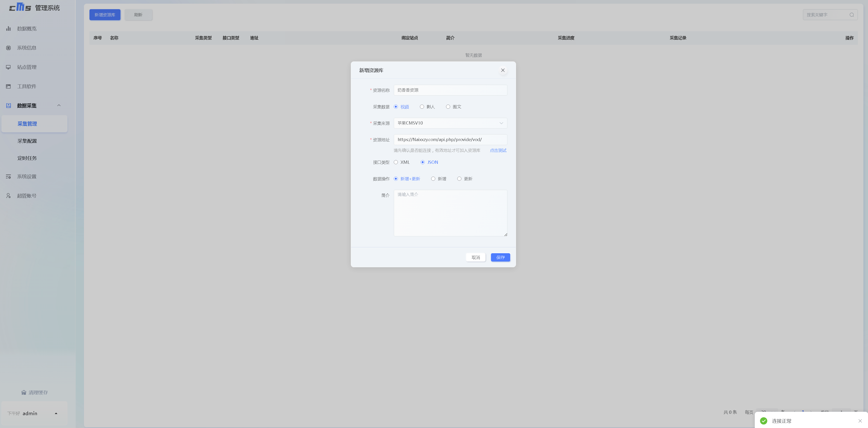
Task: Open 定时任务 menu item
Action: tap(27, 158)
